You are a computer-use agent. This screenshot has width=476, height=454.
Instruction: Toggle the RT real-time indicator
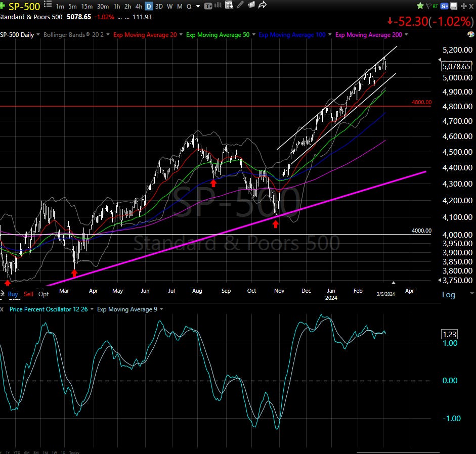coord(436,6)
